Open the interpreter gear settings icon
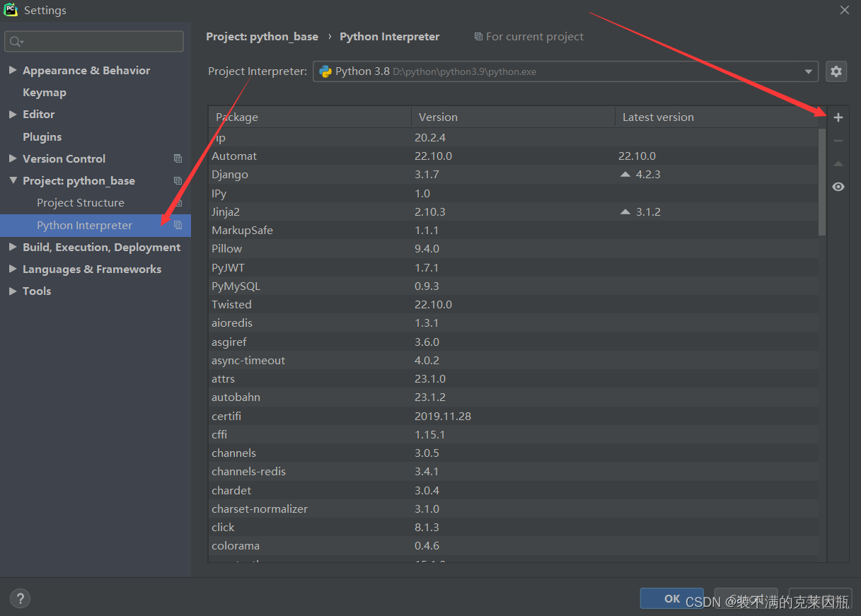This screenshot has height=616, width=861. (x=836, y=71)
